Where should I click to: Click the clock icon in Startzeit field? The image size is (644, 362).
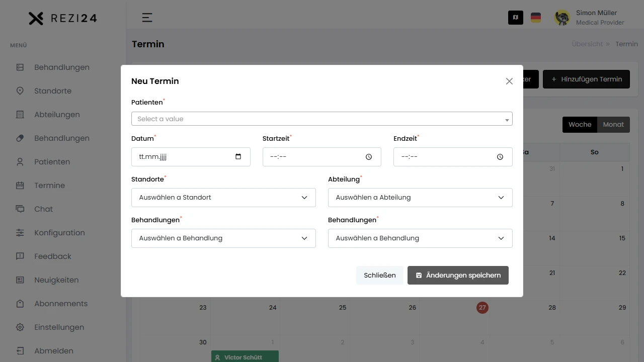click(x=369, y=157)
